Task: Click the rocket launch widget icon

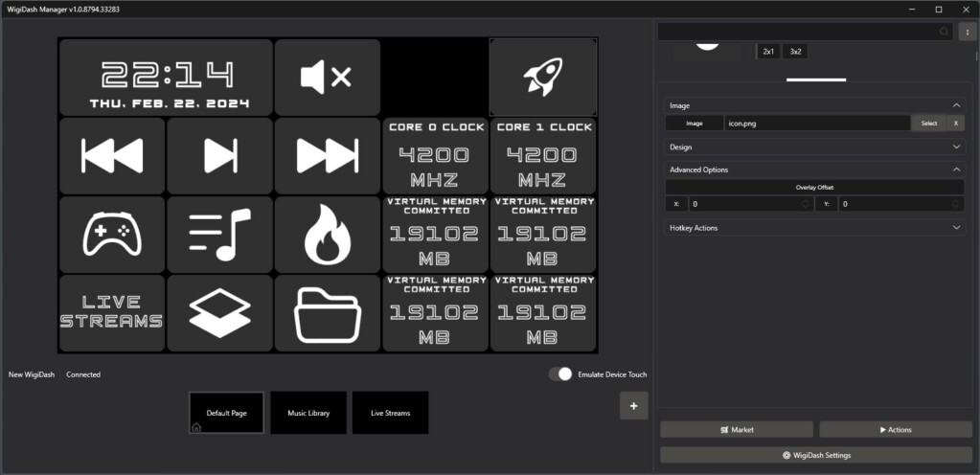Action: 543,78
